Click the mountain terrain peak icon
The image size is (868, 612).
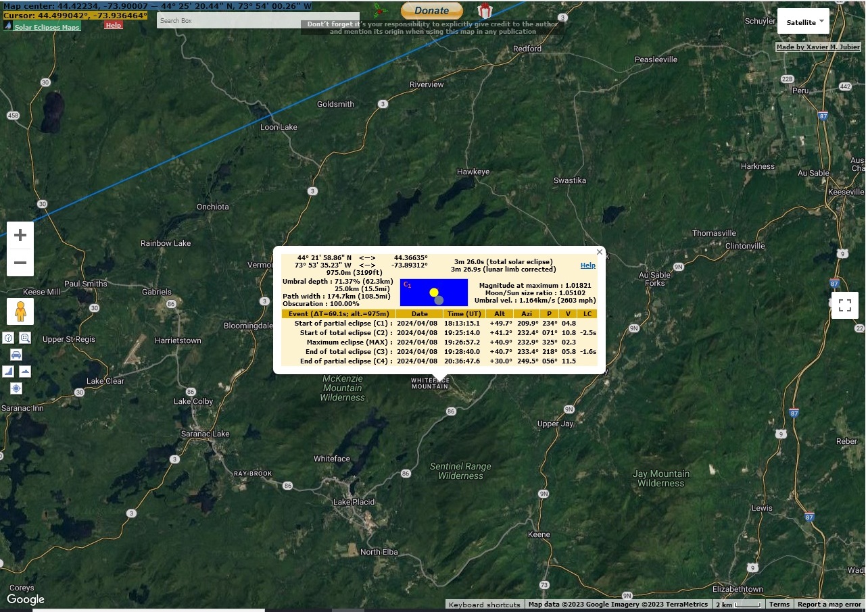[24, 370]
